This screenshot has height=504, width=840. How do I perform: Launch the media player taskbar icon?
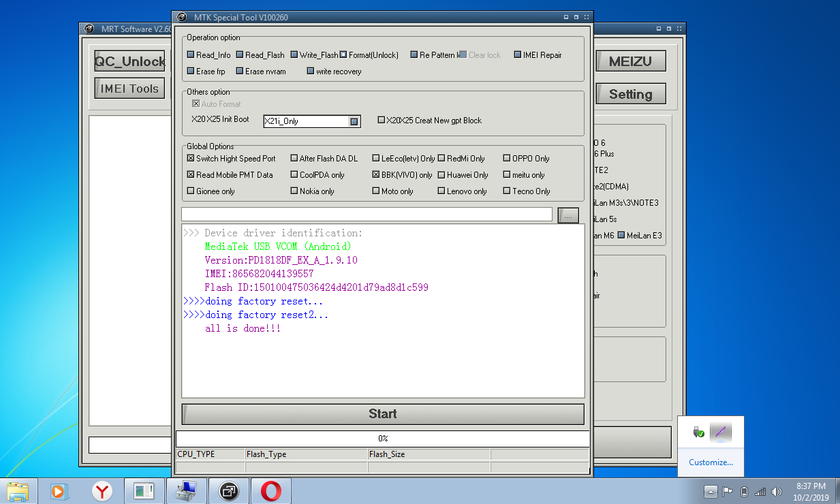click(x=60, y=490)
